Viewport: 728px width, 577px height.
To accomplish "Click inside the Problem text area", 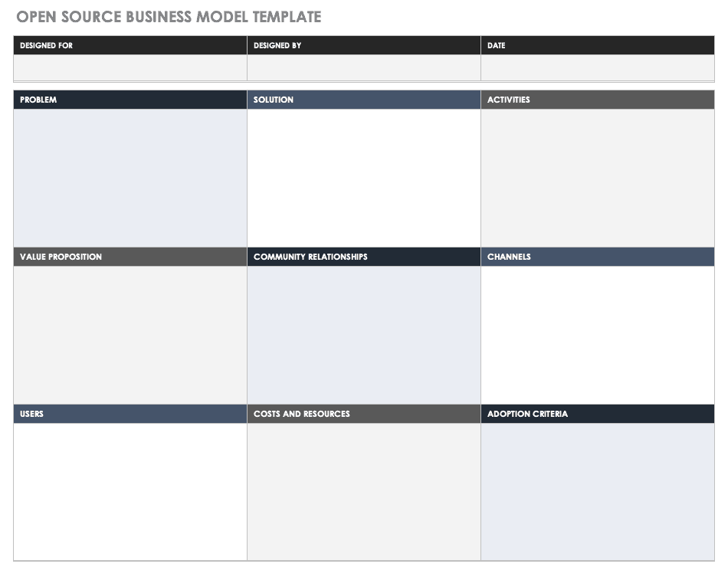I will [x=130, y=178].
